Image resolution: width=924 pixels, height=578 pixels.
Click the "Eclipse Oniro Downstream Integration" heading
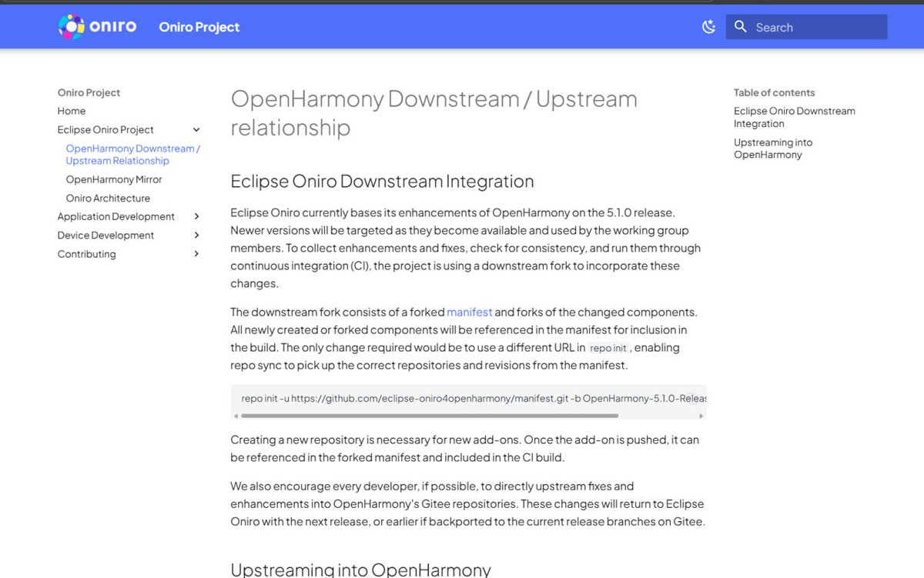tap(382, 182)
